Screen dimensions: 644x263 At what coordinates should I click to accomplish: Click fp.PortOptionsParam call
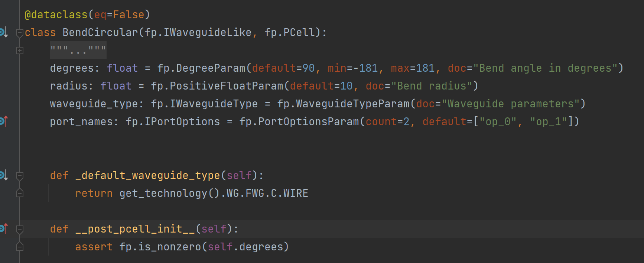[x=299, y=121]
